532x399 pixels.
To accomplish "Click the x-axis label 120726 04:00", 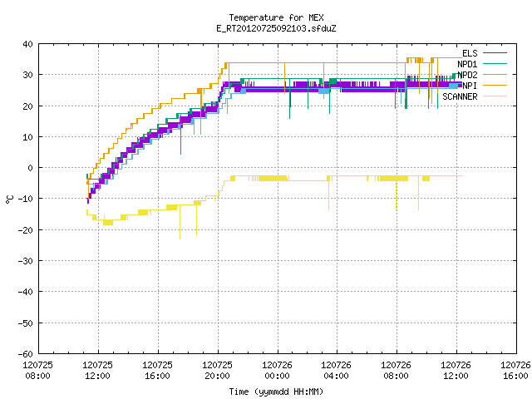I will (x=336, y=370).
